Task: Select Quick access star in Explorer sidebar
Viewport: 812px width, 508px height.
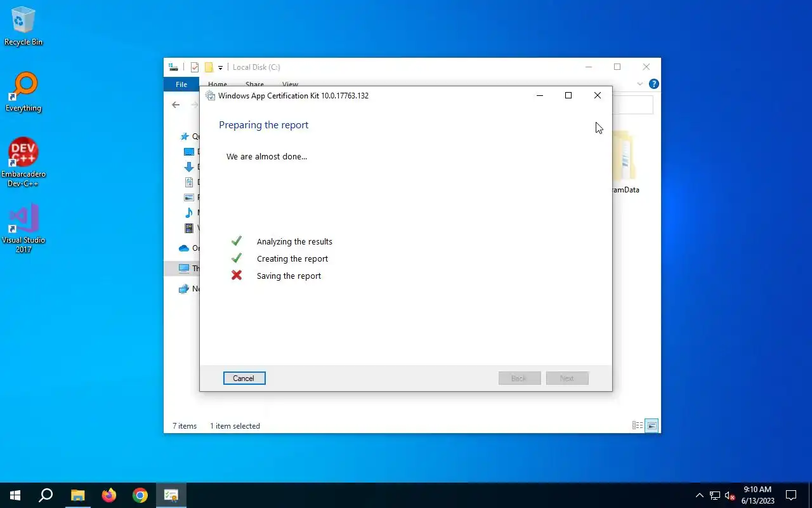Action: [x=185, y=137]
